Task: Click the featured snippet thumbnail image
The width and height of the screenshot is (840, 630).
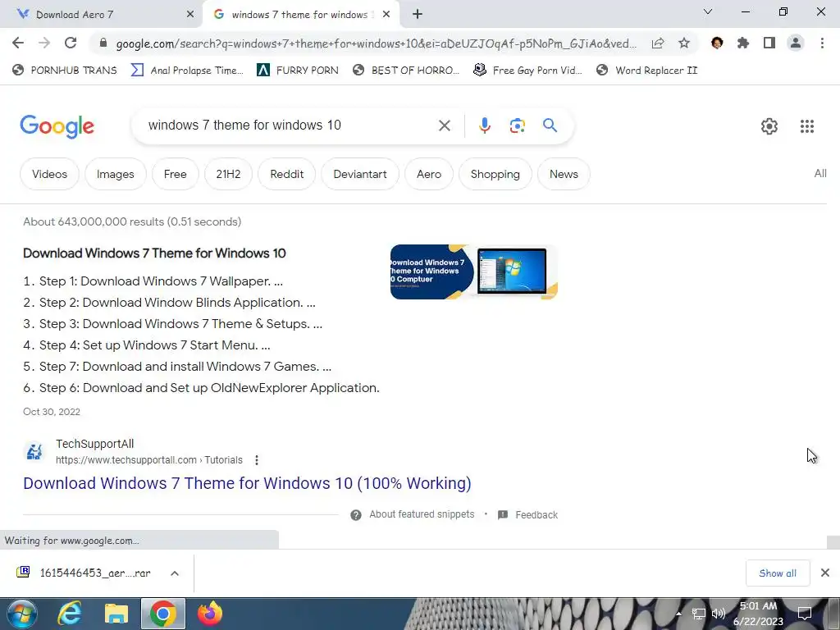Action: click(473, 272)
